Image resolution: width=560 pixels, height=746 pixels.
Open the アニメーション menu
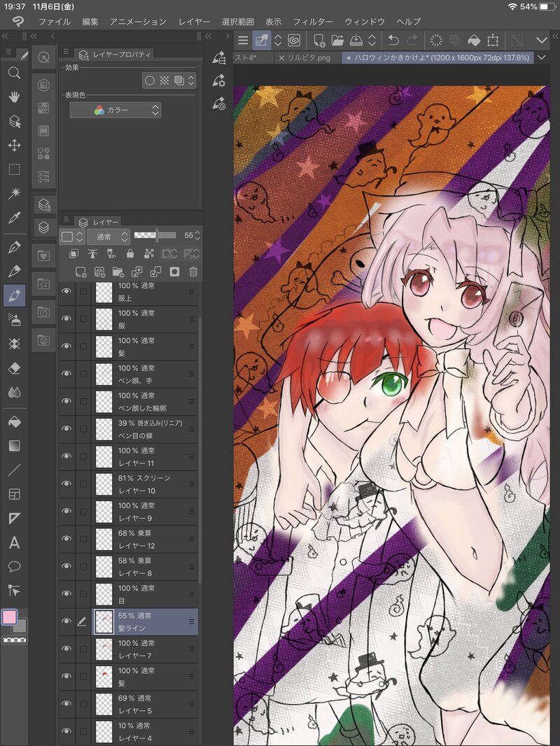(x=138, y=22)
